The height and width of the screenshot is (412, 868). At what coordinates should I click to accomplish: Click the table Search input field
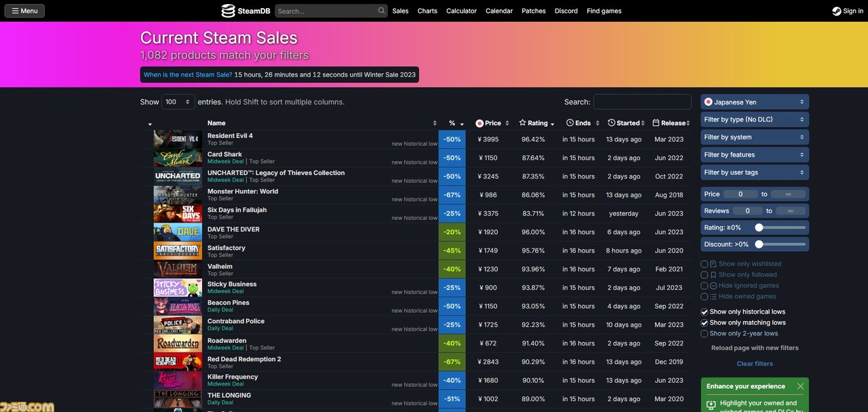click(x=642, y=102)
